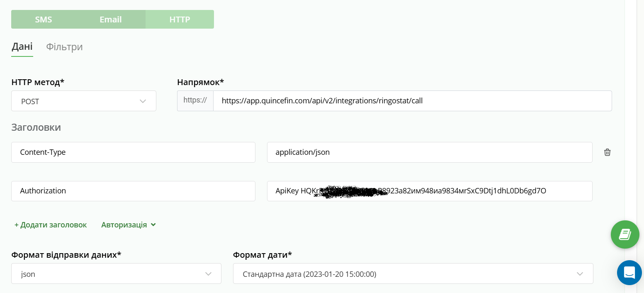Select the HTTP tab
The height and width of the screenshot is (293, 644).
pos(180,20)
